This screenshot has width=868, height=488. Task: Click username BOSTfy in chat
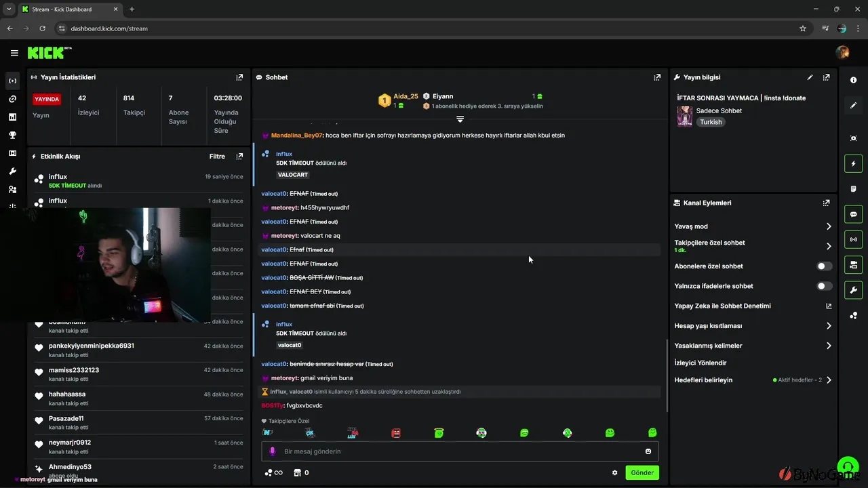pyautogui.click(x=272, y=405)
